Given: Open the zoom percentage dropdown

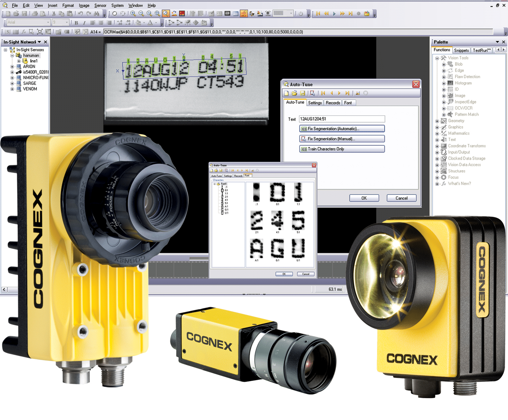Looking at the screenshot, I should (x=291, y=14).
